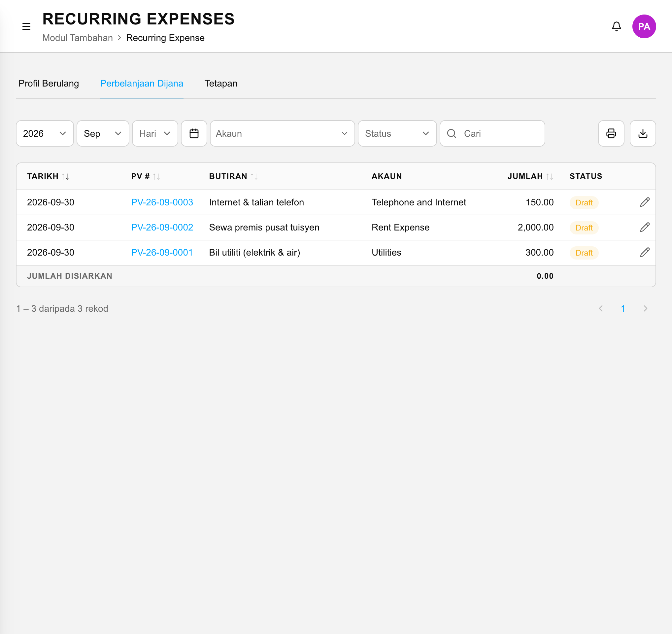Screen dimensions: 672x634
Task: Open the hamburger navigation menu
Action: pyautogui.click(x=26, y=26)
